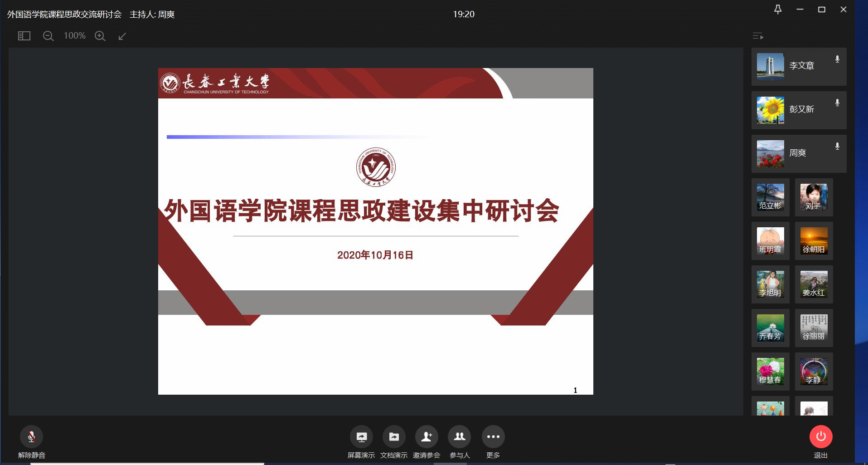Collapse the participant list panel
868x465 pixels.
(x=758, y=36)
